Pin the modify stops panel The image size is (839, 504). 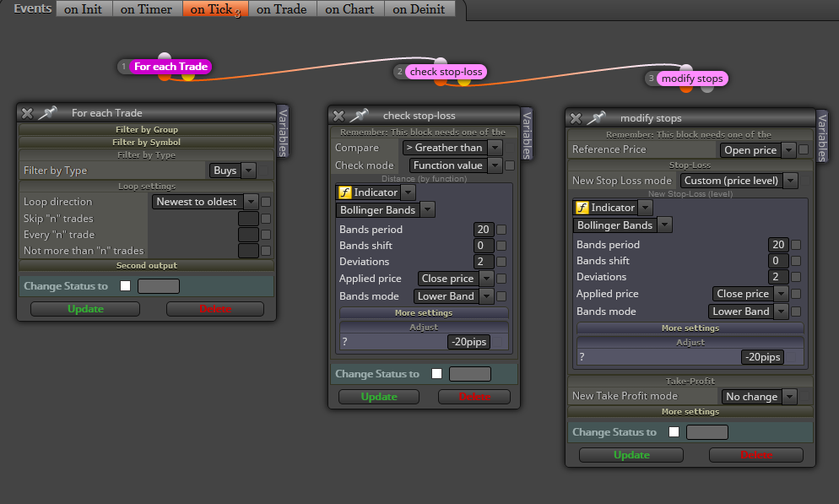pyautogui.click(x=597, y=117)
